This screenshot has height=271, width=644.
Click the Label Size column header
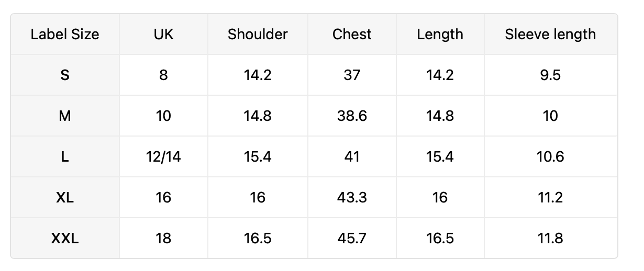pos(65,35)
